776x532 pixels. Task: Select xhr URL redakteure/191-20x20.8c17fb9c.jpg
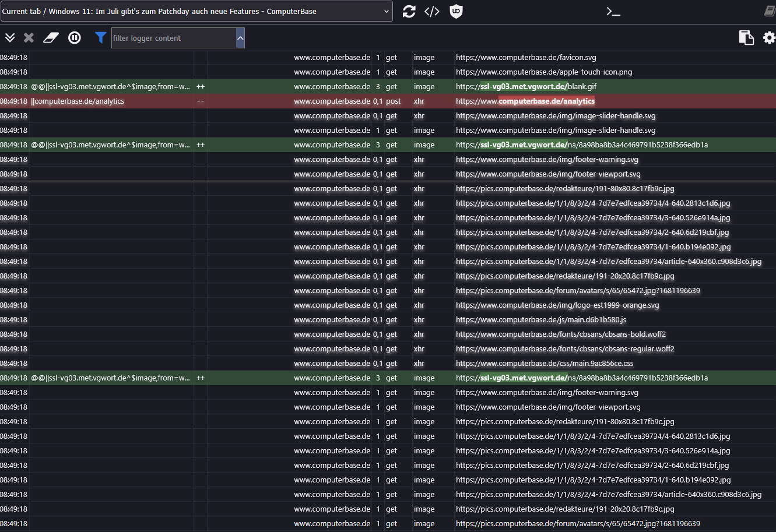[565, 276]
